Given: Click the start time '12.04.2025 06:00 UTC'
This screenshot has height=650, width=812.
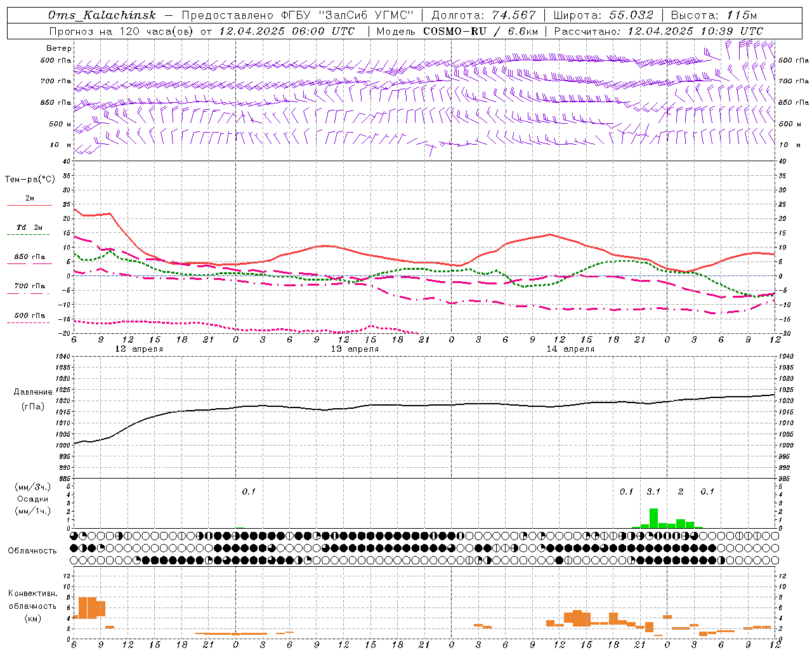Looking at the screenshot, I should tap(287, 31).
